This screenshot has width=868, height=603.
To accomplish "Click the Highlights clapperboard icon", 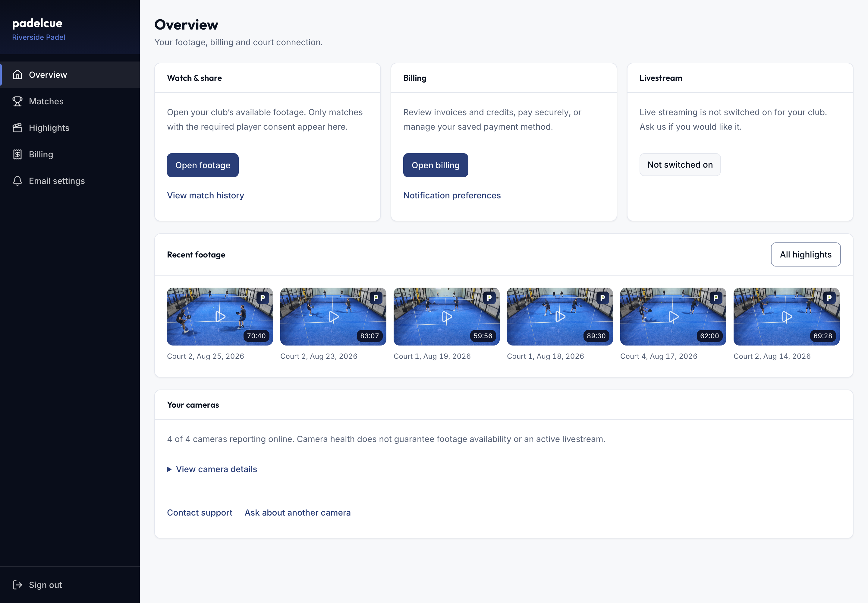I will point(17,128).
